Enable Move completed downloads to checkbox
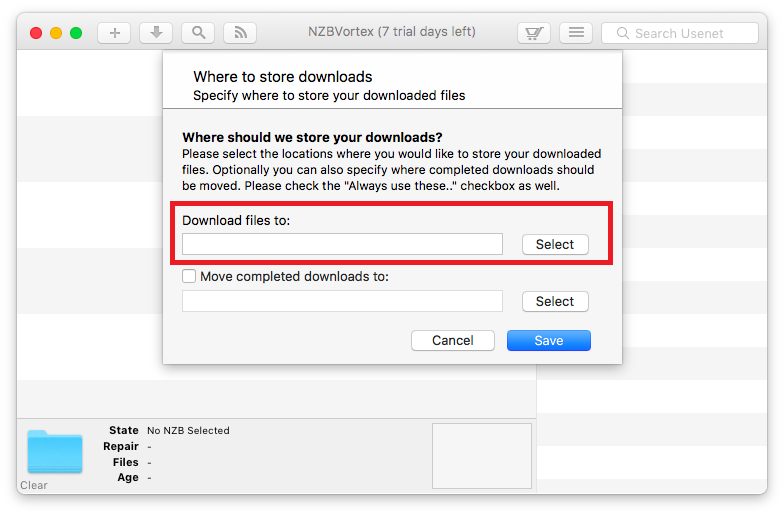 (188, 276)
